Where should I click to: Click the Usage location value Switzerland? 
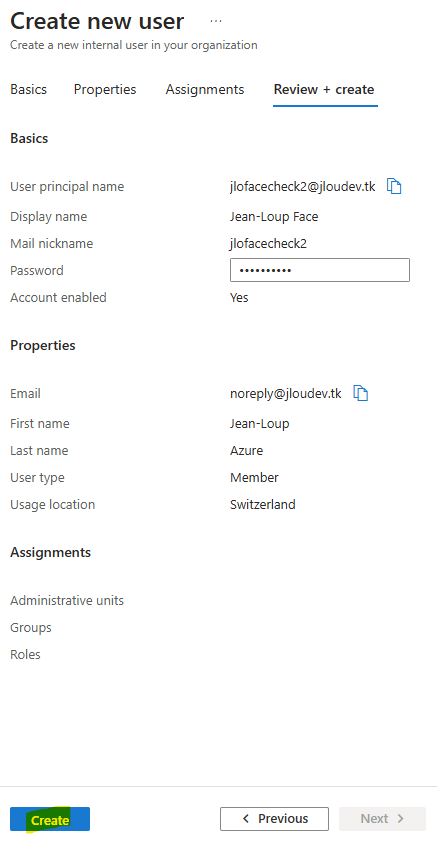(x=263, y=504)
